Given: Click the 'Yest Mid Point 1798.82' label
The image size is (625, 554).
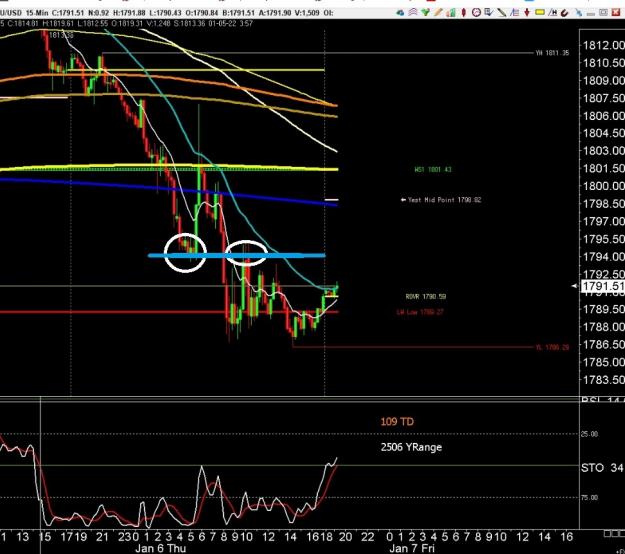Looking at the screenshot, I should click(441, 200).
